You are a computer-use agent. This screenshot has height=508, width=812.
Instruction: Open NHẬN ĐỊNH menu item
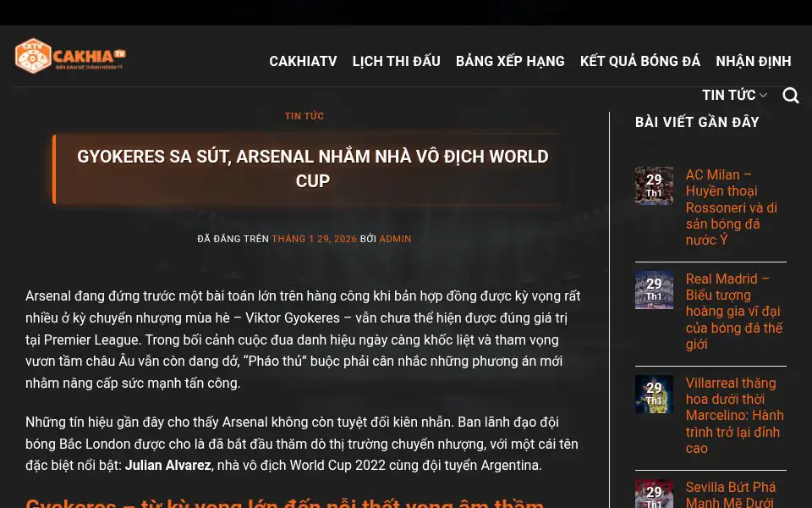point(754,61)
